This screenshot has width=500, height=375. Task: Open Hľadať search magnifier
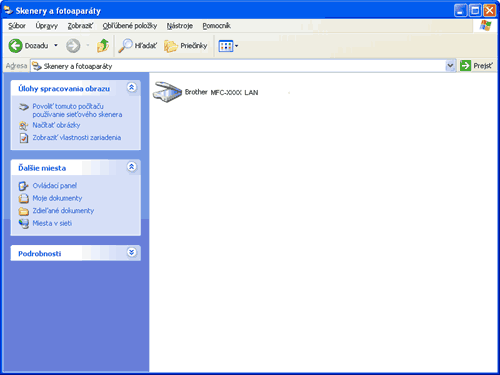125,46
